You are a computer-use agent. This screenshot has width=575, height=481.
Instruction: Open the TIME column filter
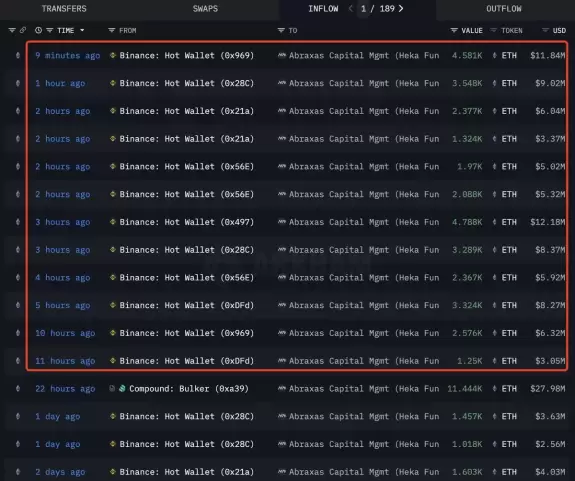pos(50,30)
